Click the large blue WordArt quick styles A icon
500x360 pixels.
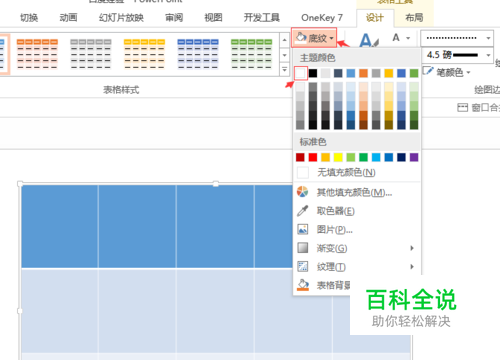tap(368, 40)
